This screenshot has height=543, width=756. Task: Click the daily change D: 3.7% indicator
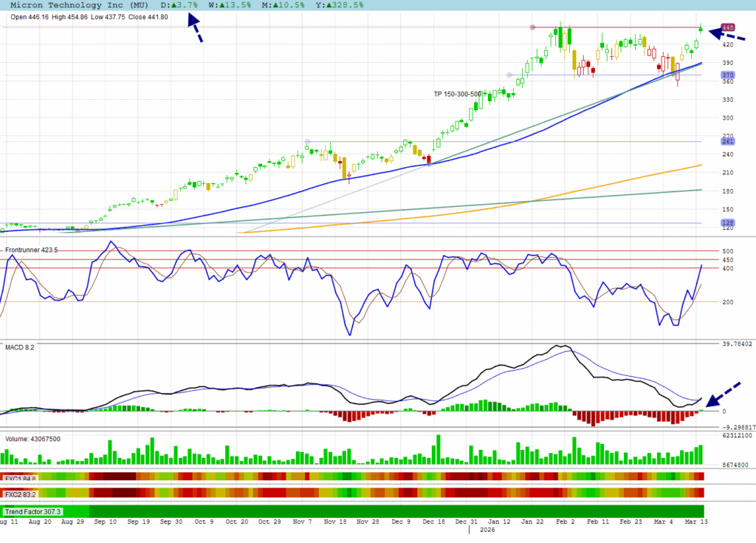pyautogui.click(x=179, y=5)
